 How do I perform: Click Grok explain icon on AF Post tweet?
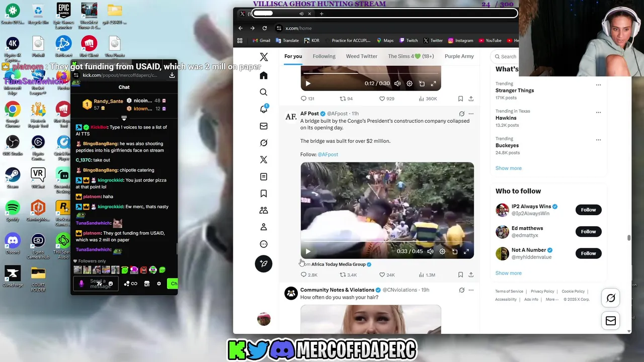pos(461,114)
